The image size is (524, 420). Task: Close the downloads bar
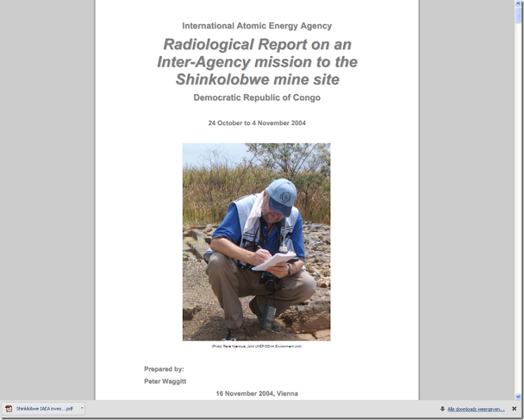514,409
